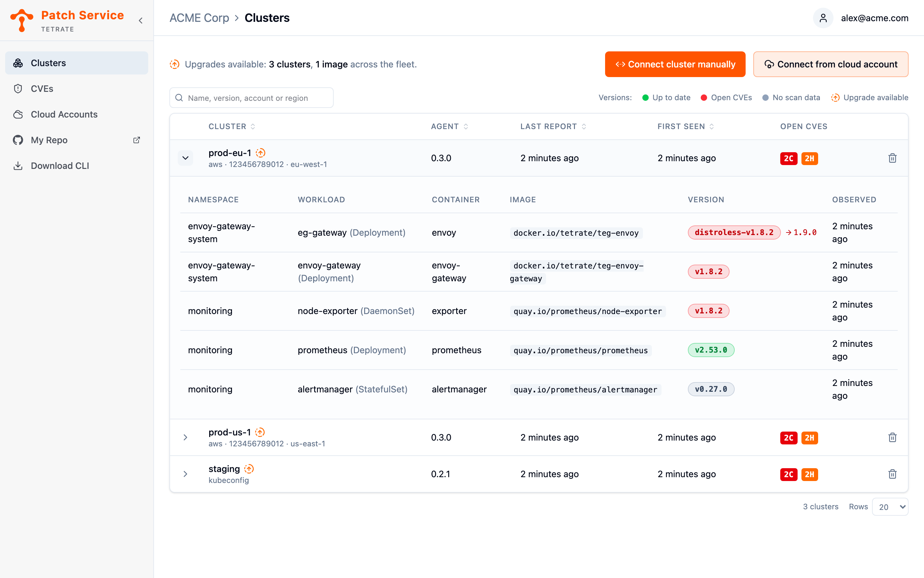This screenshot has height=578, width=924.
Task: Click the external link icon beside My Repo
Action: pos(137,140)
